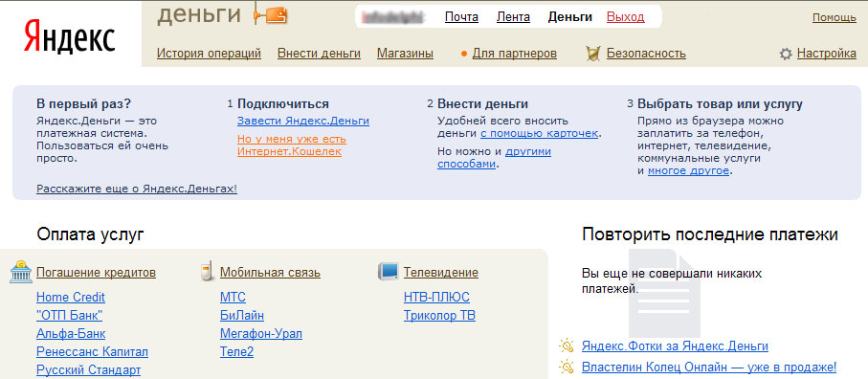Choose МТС mobile payment

(x=234, y=297)
